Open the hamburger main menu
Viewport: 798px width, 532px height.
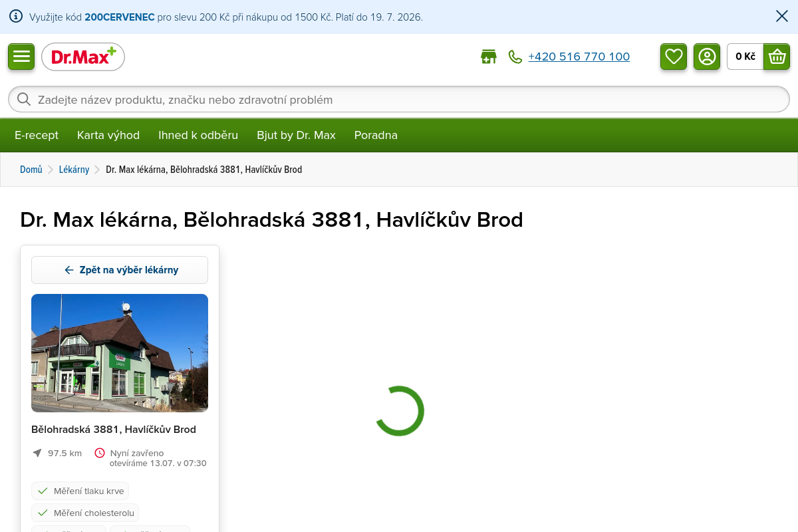pyautogui.click(x=21, y=57)
